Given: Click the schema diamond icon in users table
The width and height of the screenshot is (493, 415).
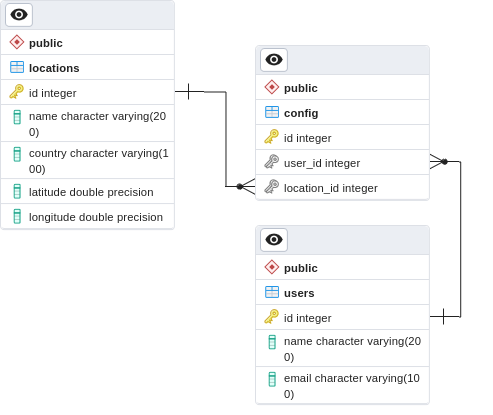Looking at the screenshot, I should tap(272, 267).
